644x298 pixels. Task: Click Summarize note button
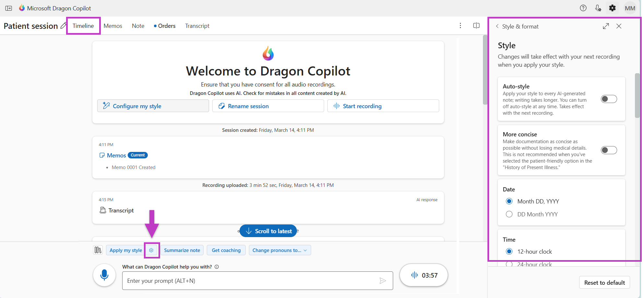tap(182, 250)
